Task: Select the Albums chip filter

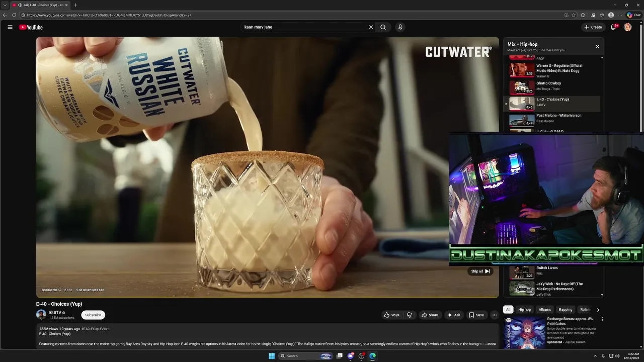Action: 545,310
